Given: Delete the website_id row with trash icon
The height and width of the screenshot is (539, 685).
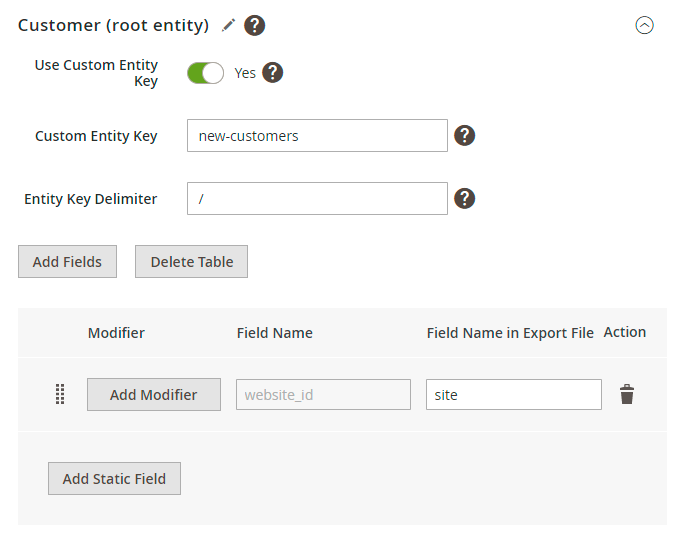Looking at the screenshot, I should point(627,395).
